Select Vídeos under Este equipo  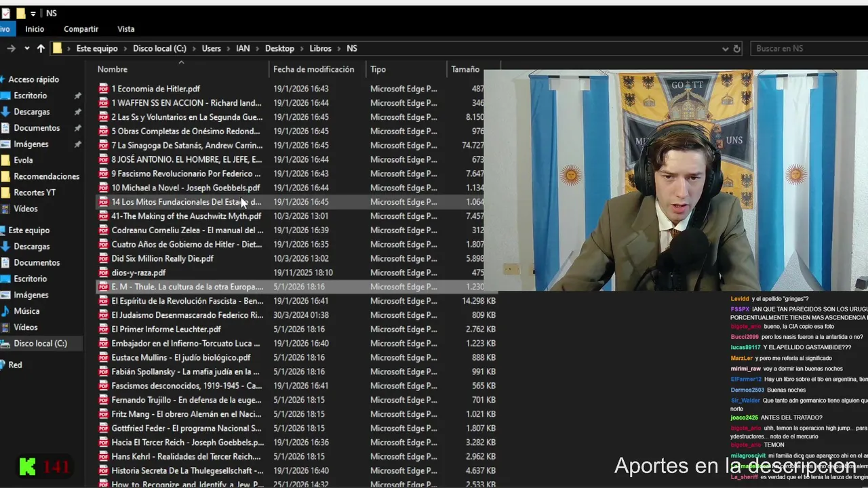coord(26,327)
